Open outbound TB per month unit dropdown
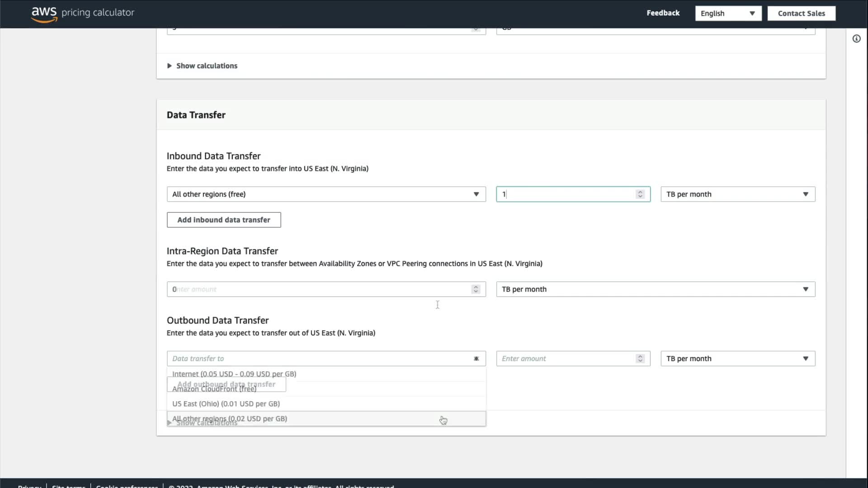Screen dimensions: 868x488 click(x=737, y=359)
